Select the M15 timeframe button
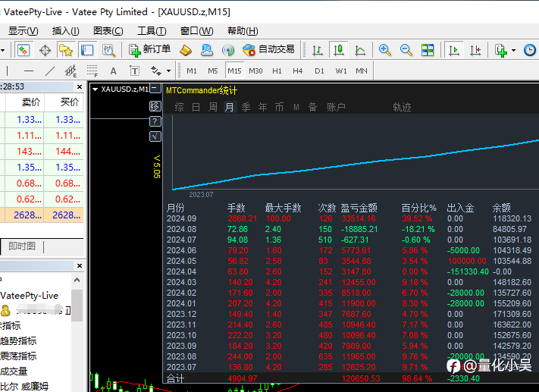This screenshot has height=392, width=539. (x=234, y=71)
